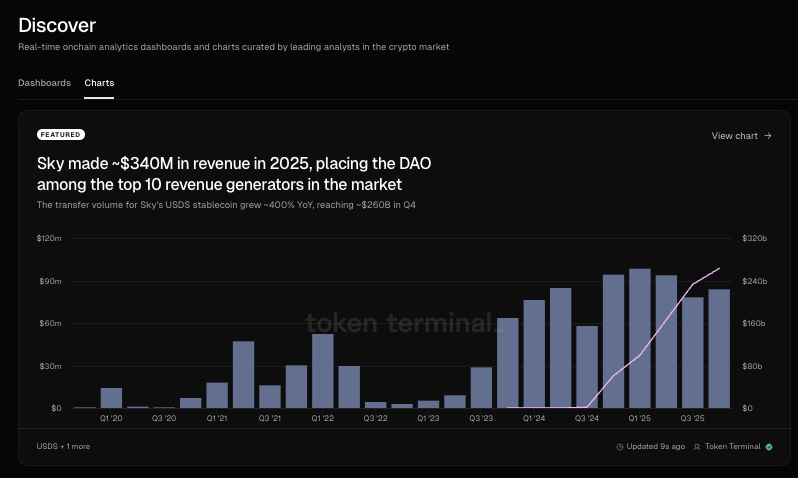Click the revenue bar above Q1 '22
Viewport: 798px width, 478px height.
323,371
